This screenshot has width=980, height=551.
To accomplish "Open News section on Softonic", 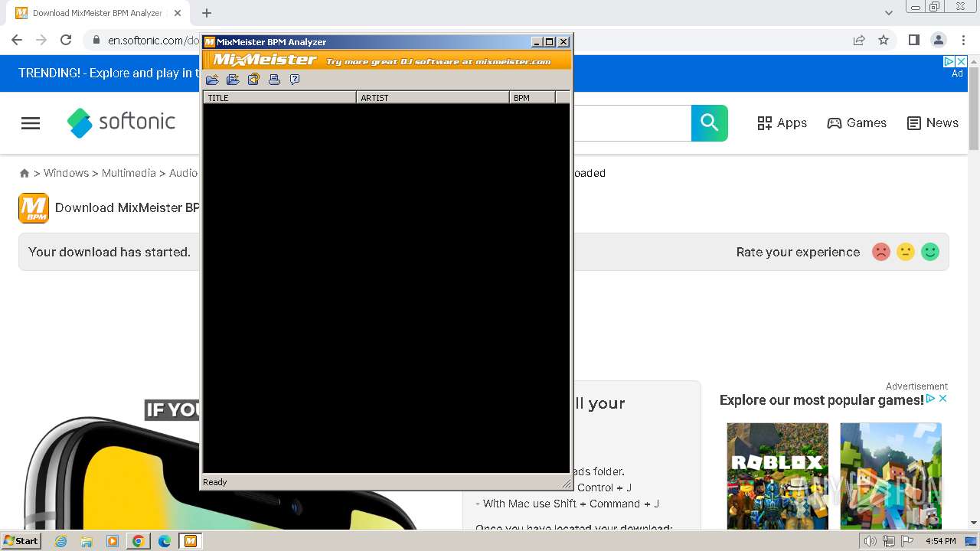I will 933,123.
